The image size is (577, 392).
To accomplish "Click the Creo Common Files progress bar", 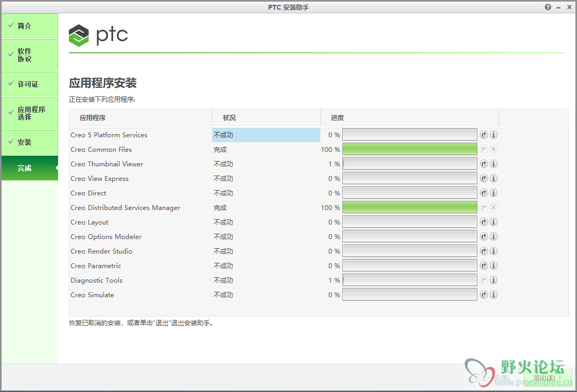I will tap(410, 149).
